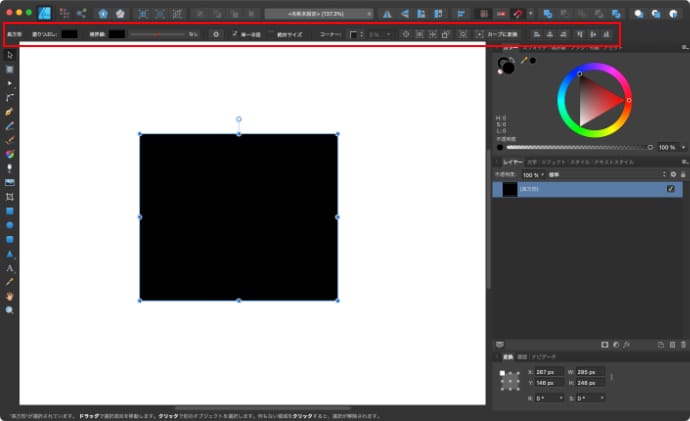Switch to the レイヤー tab

click(511, 161)
